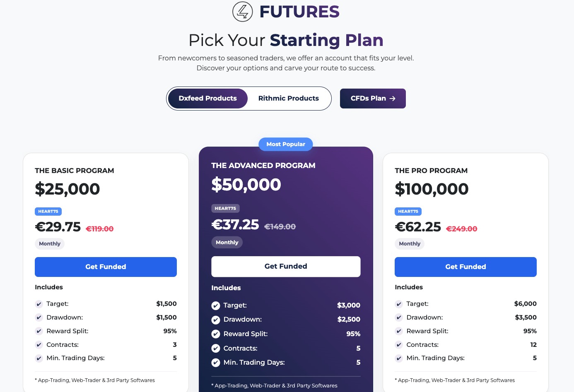574x392 pixels.
Task: Toggle the checkmark next to Drawdown in Pro Program
Action: pos(399,317)
